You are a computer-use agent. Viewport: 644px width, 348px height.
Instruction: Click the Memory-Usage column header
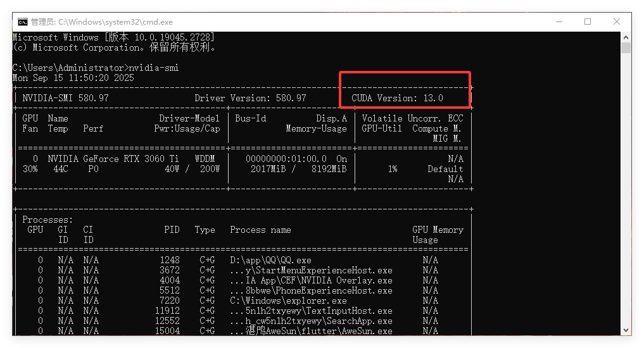click(x=316, y=129)
